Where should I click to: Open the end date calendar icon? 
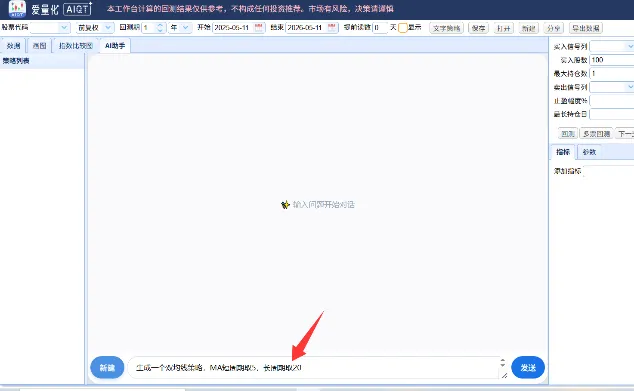(332, 27)
